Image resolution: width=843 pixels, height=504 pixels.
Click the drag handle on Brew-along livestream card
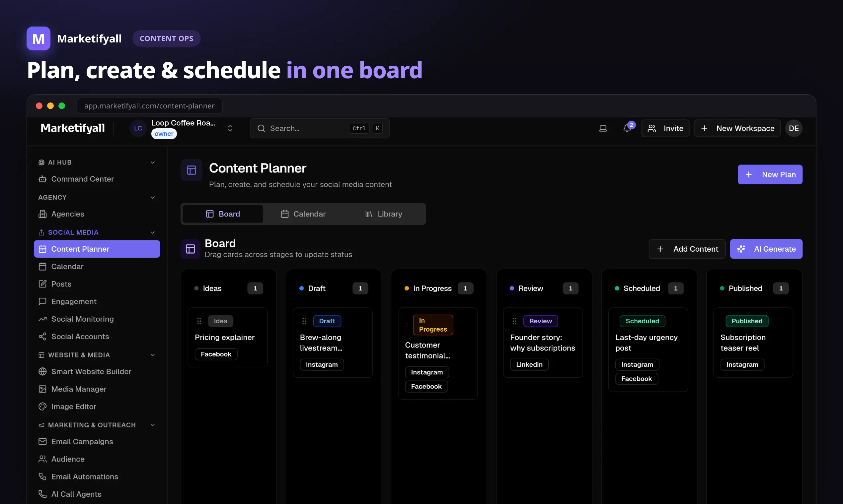tap(304, 321)
